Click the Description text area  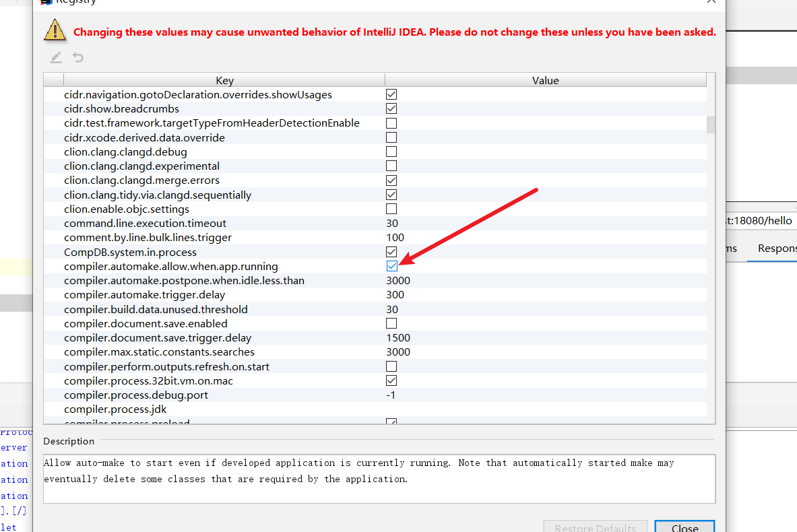tap(379, 478)
